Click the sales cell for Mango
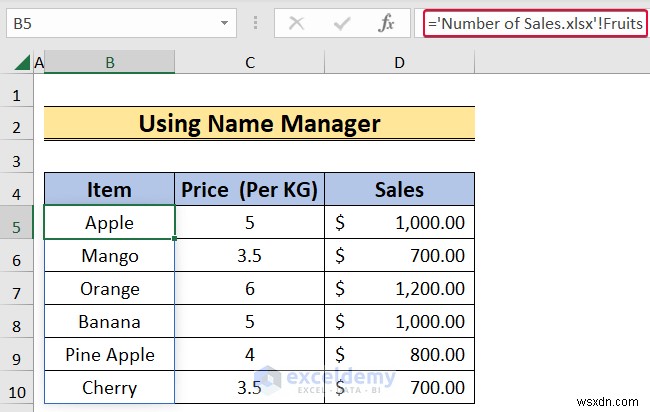 [400, 255]
